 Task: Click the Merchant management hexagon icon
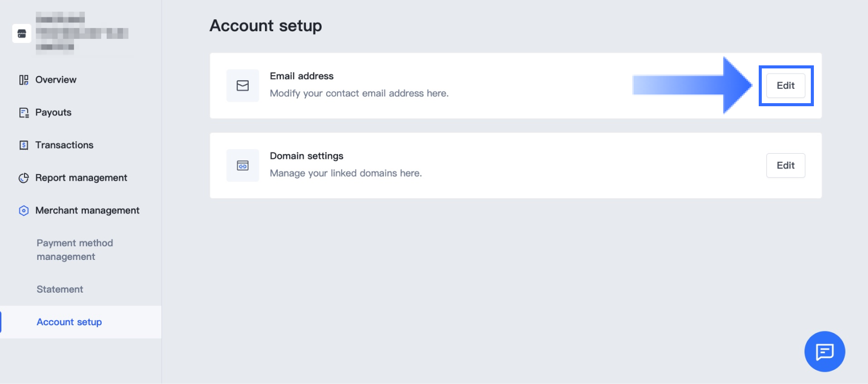tap(23, 210)
